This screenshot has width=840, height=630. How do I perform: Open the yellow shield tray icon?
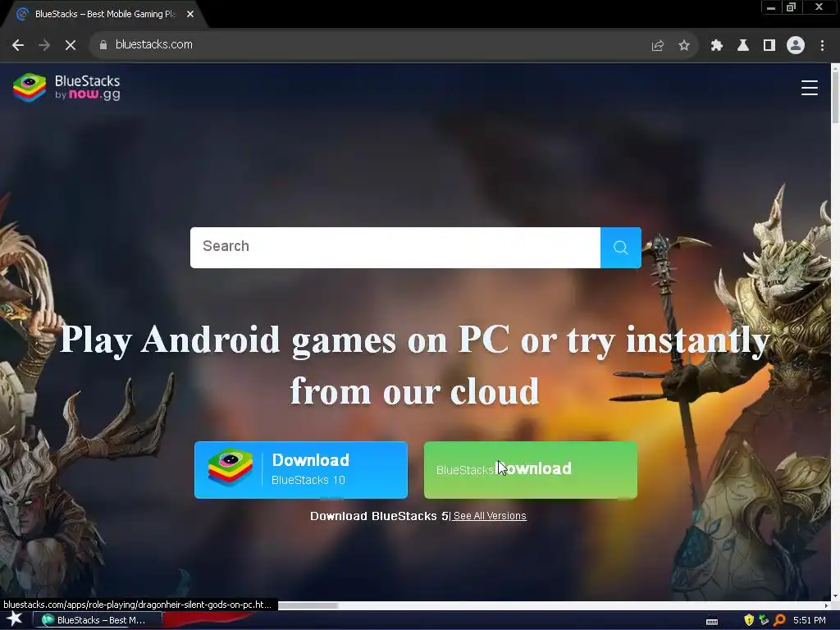point(749,620)
